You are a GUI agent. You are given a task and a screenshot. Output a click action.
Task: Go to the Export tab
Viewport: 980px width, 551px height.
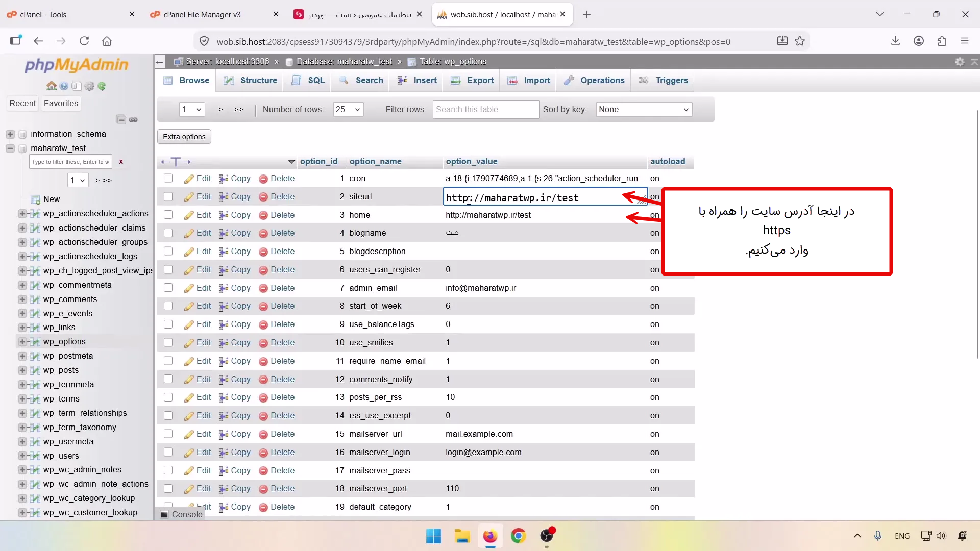point(472,81)
